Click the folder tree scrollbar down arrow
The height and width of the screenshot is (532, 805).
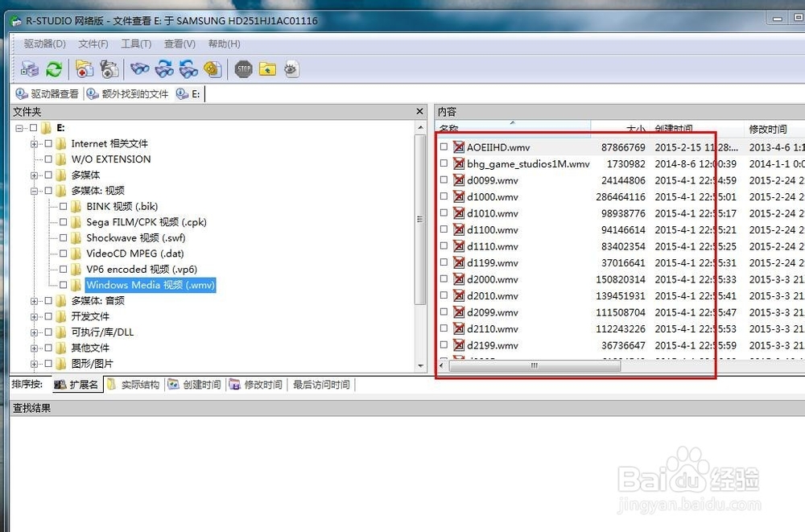tap(420, 366)
